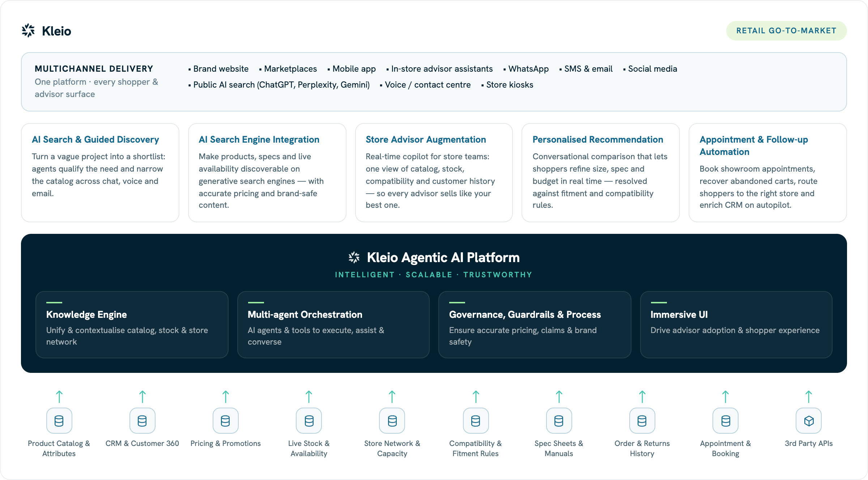
Task: Click the Compatibility & Fitment Rules database icon
Action: tap(476, 421)
